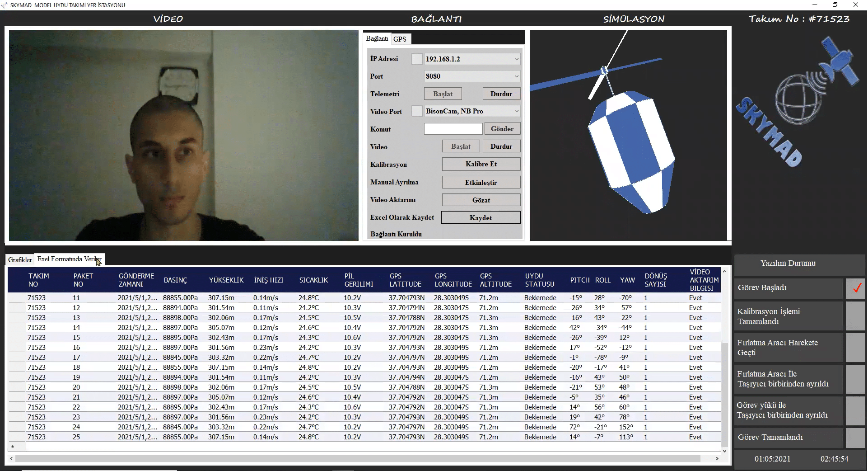The height and width of the screenshot is (471, 868).
Task: Toggle the checkbox next to Video Port
Action: click(417, 111)
